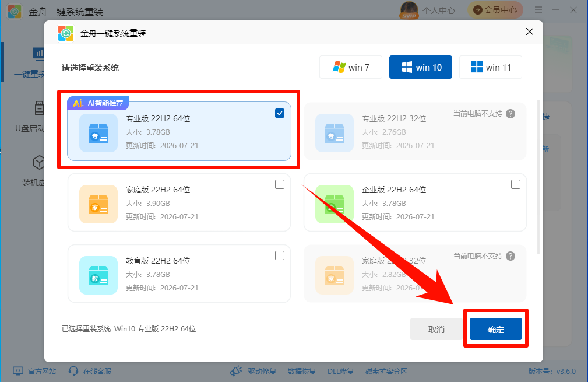Open help icon beside 家庭版 32位 unsupported note
This screenshot has height=382, width=588.
[x=510, y=256]
